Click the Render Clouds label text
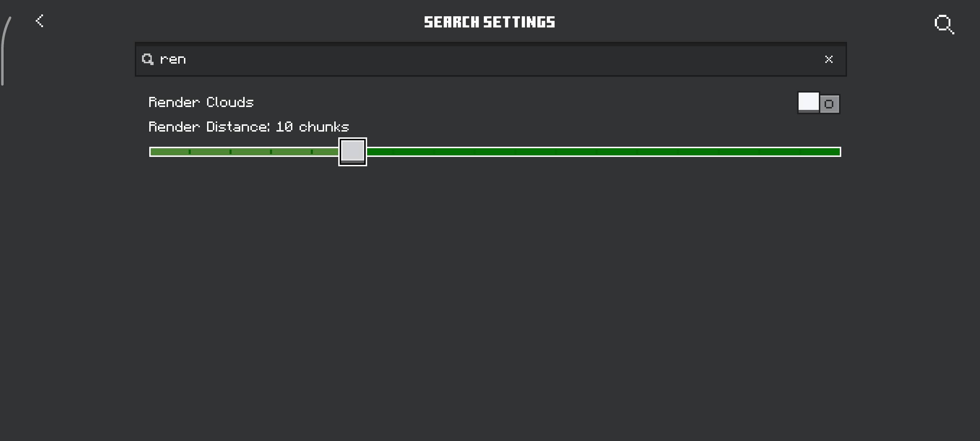Image resolution: width=980 pixels, height=441 pixels. click(x=201, y=102)
